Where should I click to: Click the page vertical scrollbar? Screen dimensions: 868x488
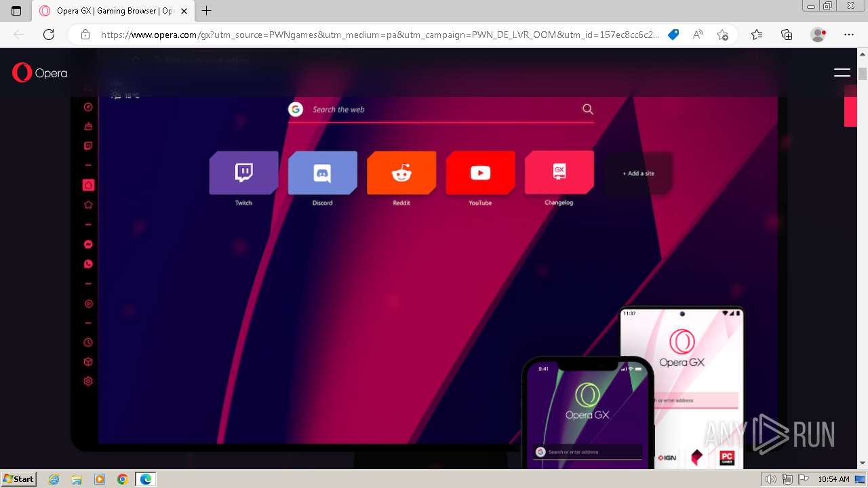863,258
